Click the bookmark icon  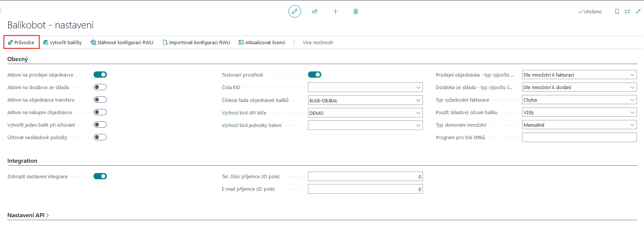pyautogui.click(x=617, y=11)
